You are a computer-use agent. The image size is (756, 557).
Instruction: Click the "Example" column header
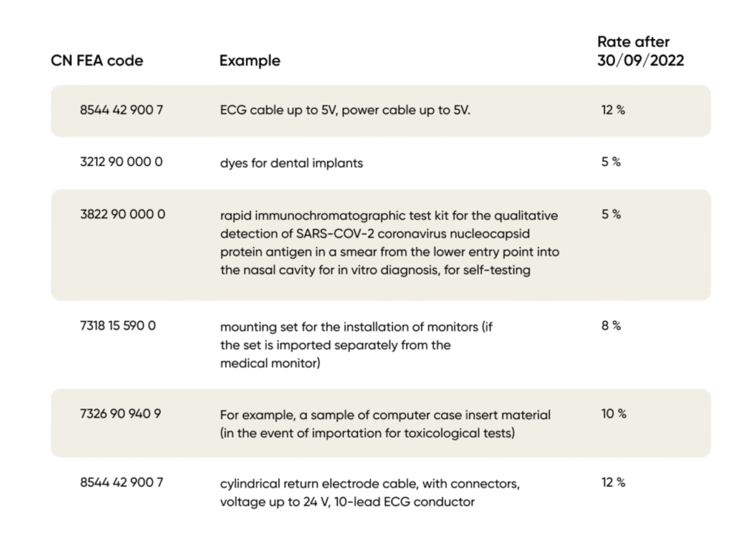click(x=250, y=60)
